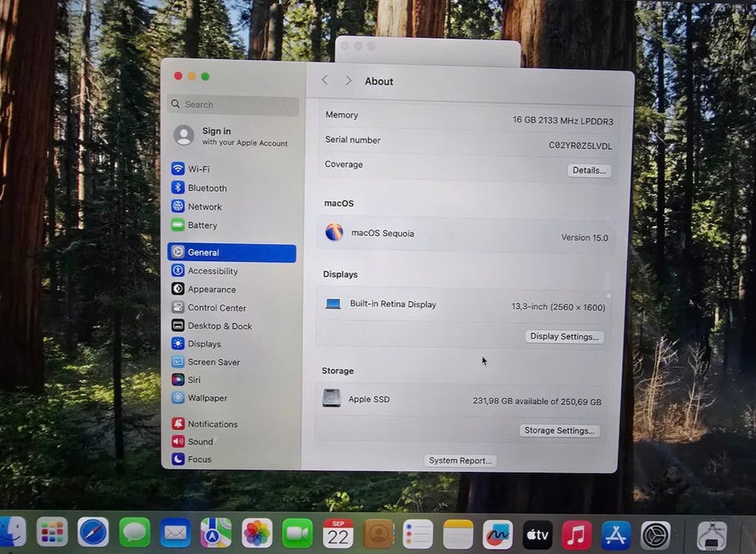This screenshot has height=554, width=756.
Task: Click Coverage Details button
Action: click(x=589, y=170)
